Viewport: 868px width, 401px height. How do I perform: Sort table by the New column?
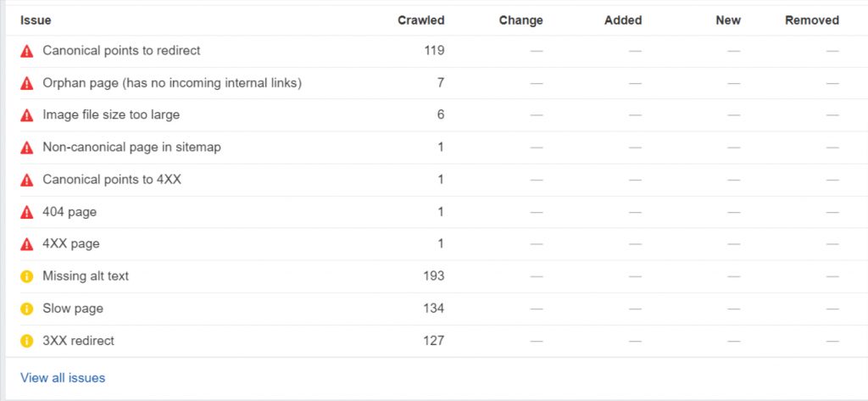[x=727, y=20]
